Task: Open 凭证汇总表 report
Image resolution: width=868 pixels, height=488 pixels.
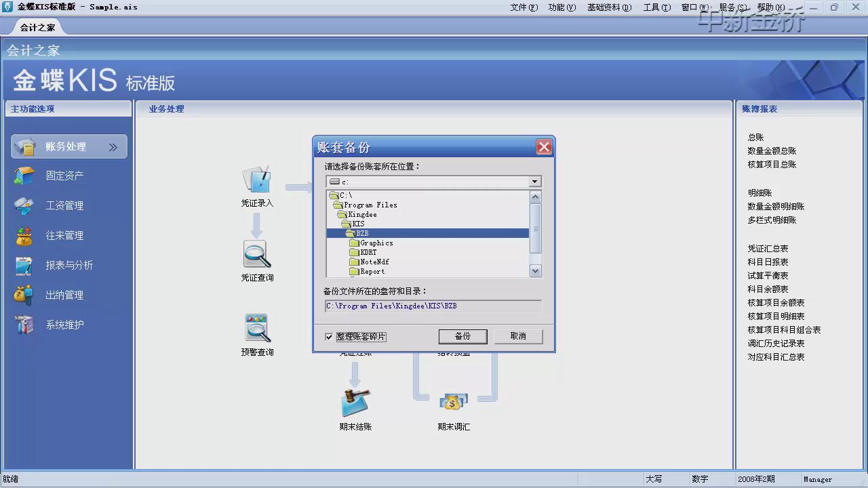Action: (768, 249)
